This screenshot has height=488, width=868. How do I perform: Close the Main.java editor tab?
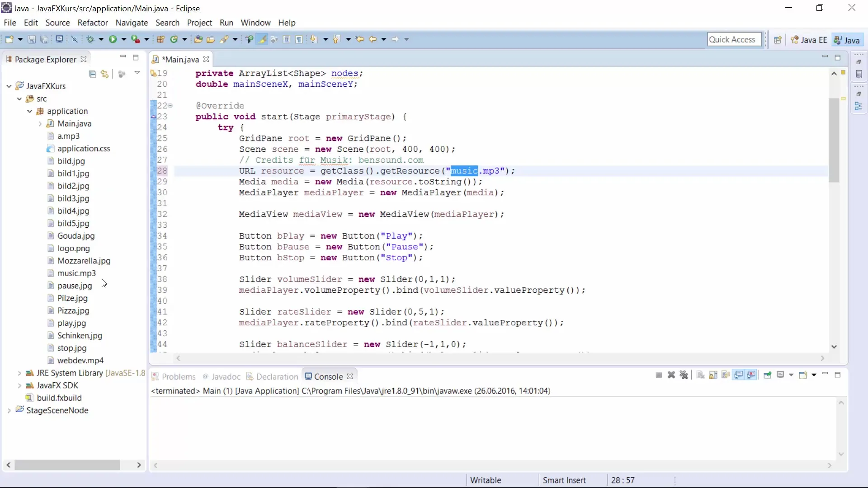pos(206,59)
